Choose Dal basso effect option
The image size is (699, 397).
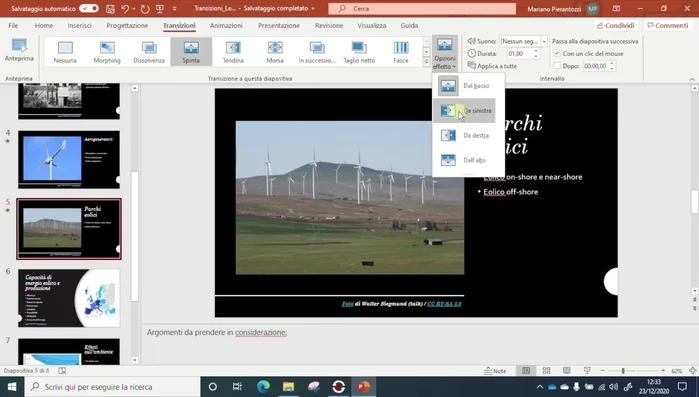coord(464,86)
